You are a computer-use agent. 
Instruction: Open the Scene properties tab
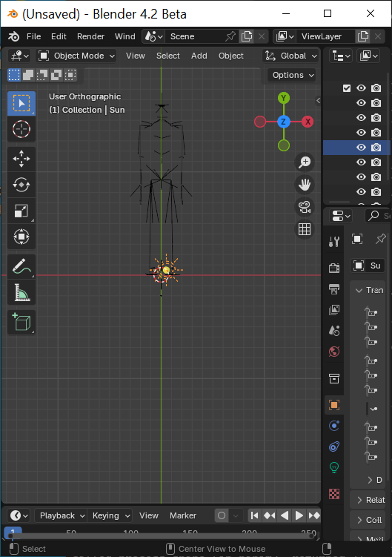click(x=334, y=331)
